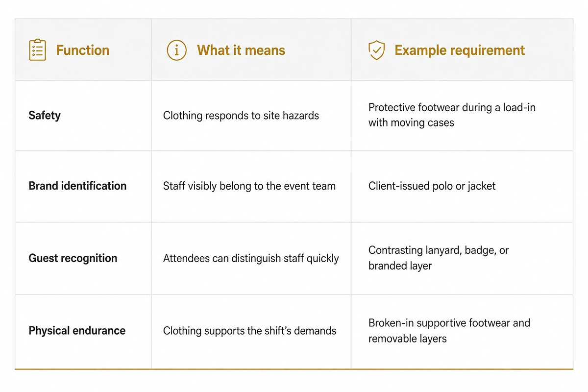Select the Example requirement header text

point(460,50)
